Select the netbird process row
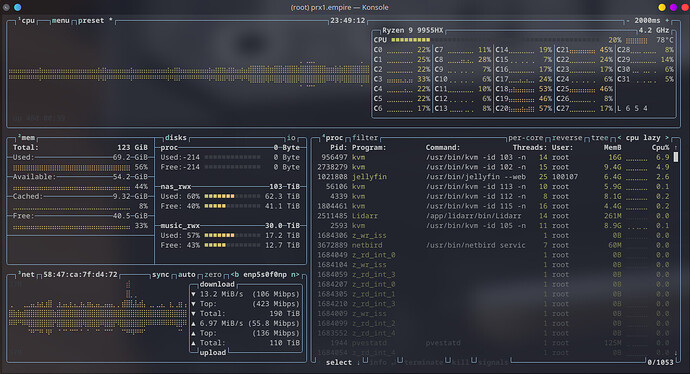Image resolution: width=690 pixels, height=374 pixels. 493,246
